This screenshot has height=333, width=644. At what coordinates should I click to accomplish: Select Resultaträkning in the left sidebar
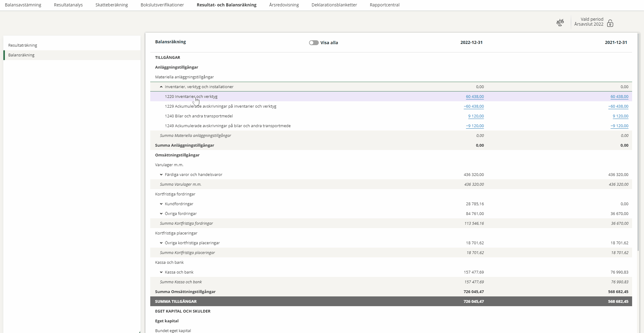pyautogui.click(x=23, y=45)
